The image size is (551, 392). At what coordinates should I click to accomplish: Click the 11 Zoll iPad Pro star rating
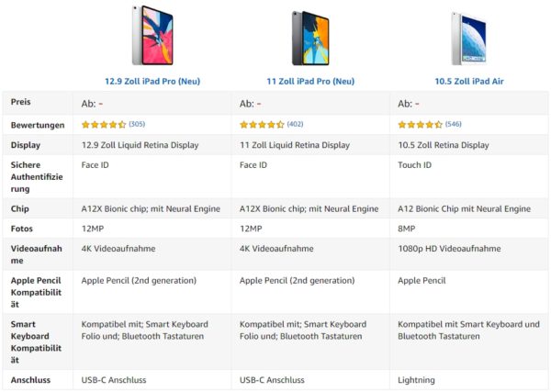point(262,124)
